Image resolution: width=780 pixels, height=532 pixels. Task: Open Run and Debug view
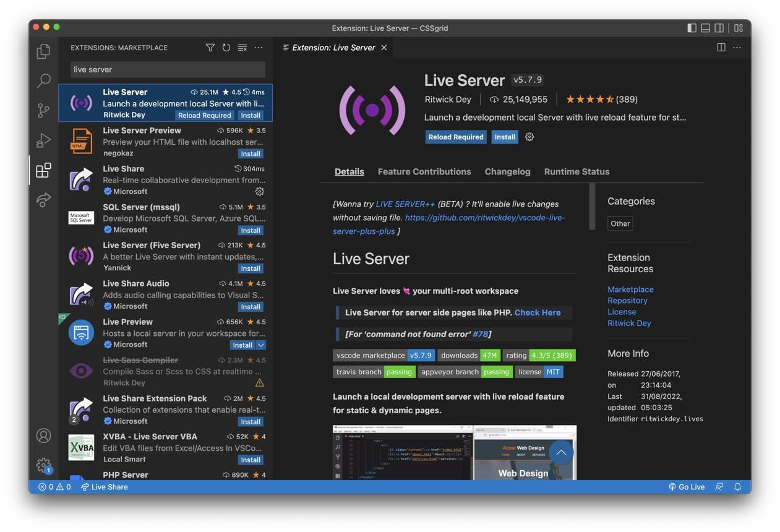tap(43, 140)
